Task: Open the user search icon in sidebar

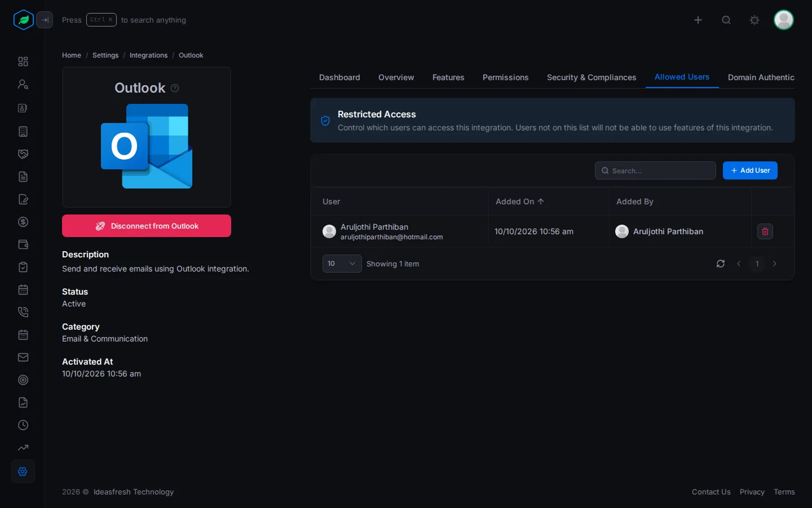Action: 23,85
